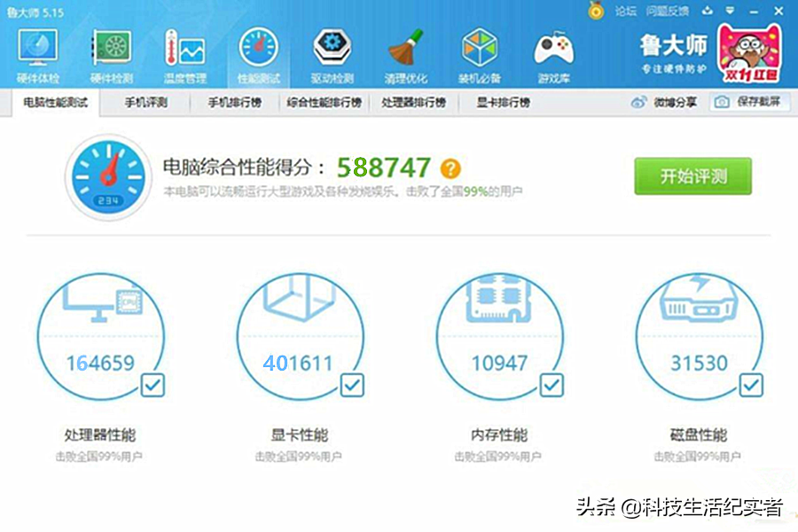Open the 游戏库 gamepad icon

[554, 53]
